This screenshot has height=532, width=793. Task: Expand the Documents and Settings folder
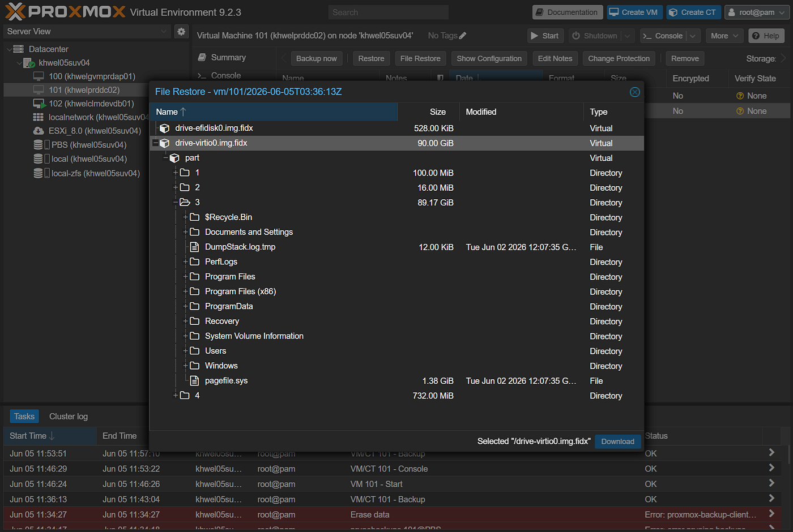185,232
